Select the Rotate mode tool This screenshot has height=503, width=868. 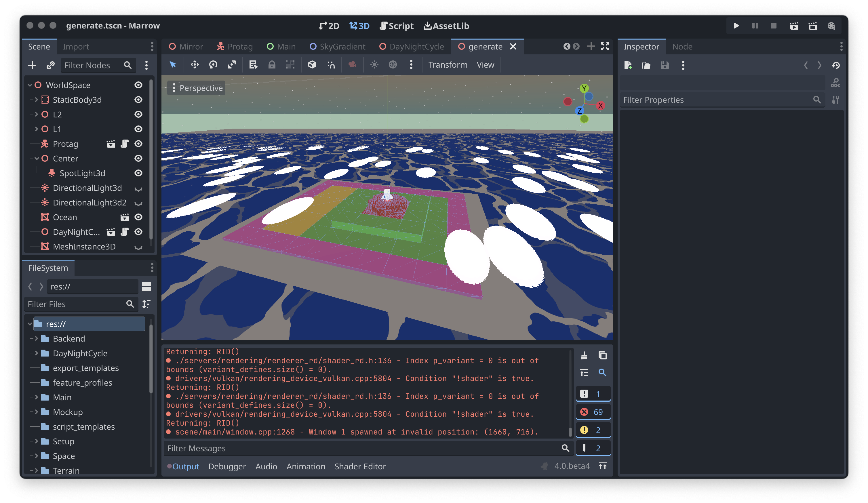click(x=213, y=65)
